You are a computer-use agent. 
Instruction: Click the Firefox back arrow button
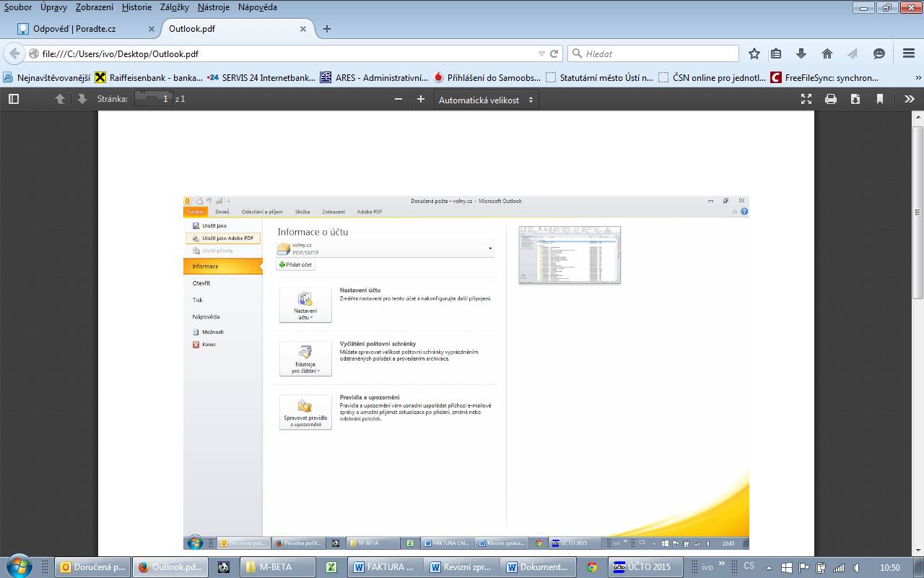click(x=14, y=53)
